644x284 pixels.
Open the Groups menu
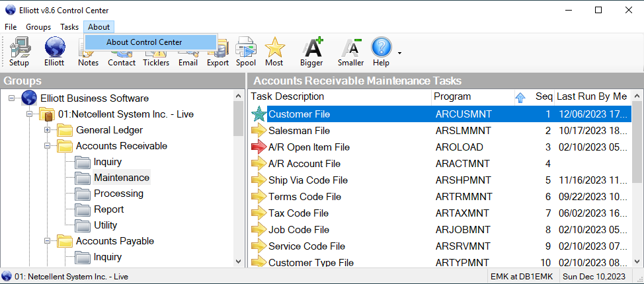[x=38, y=27]
